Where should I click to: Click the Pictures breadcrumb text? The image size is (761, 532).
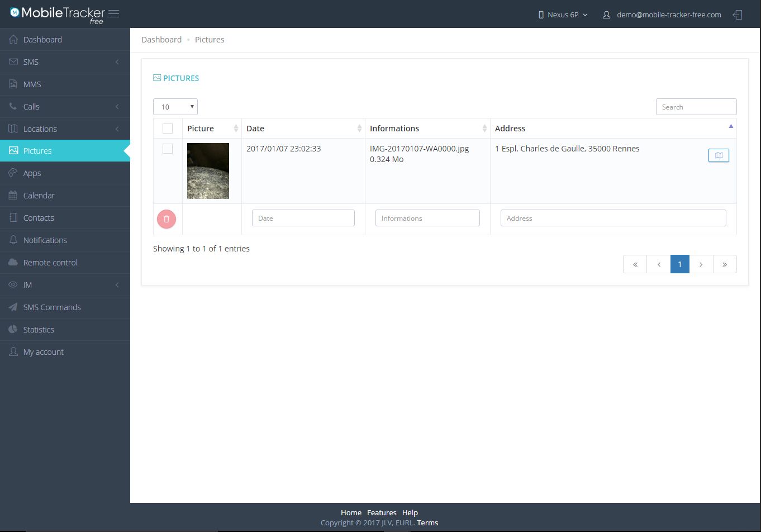(x=210, y=40)
